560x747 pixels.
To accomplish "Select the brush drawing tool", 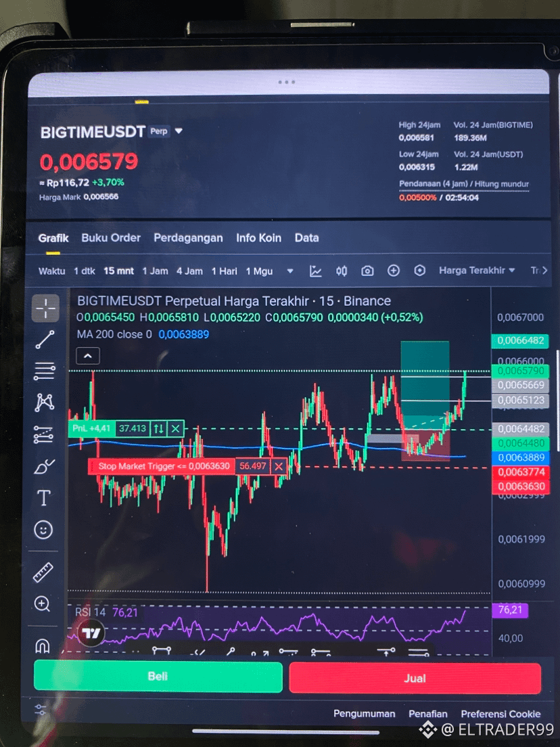I will point(44,466).
